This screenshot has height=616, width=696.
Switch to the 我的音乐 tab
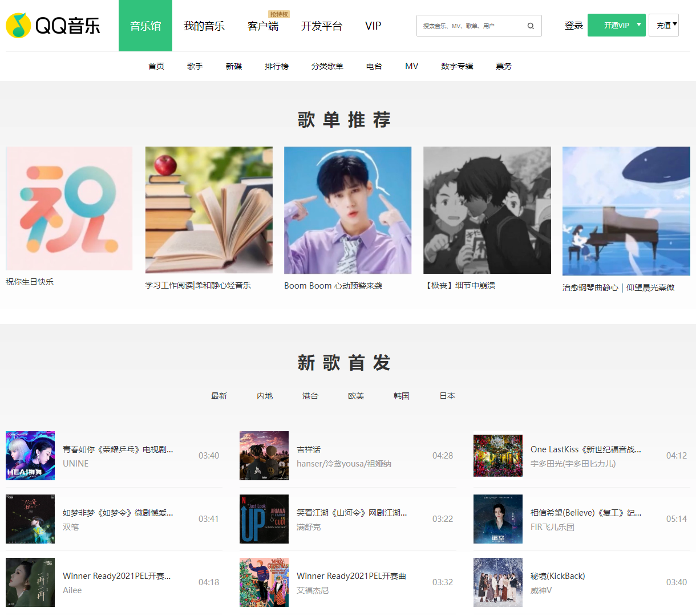click(204, 26)
